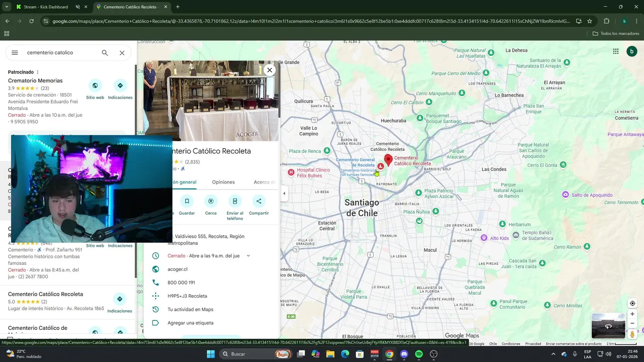This screenshot has height=362, width=644.
Task: Open Tu actividad en Maps
Action: (x=190, y=309)
